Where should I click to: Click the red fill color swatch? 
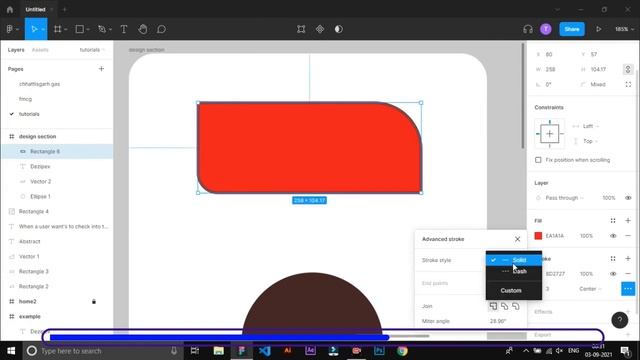(538, 236)
